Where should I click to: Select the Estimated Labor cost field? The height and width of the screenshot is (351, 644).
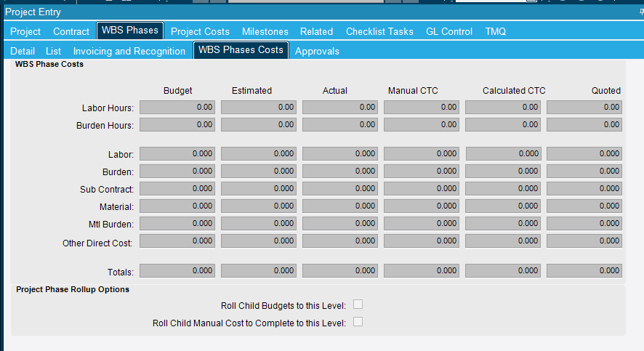[259, 153]
